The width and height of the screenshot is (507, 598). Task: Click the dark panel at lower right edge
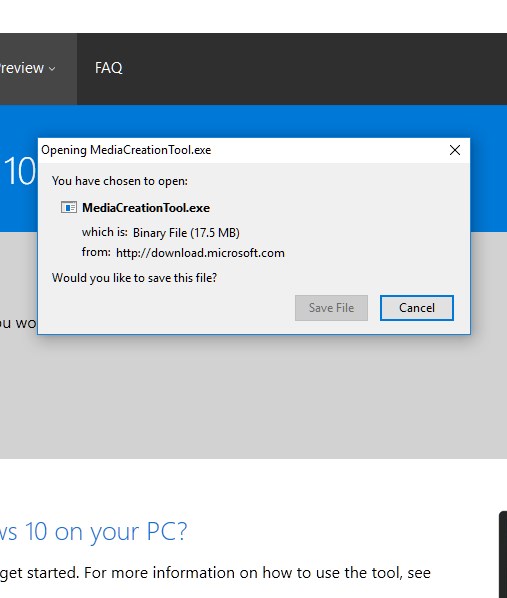(x=503, y=555)
